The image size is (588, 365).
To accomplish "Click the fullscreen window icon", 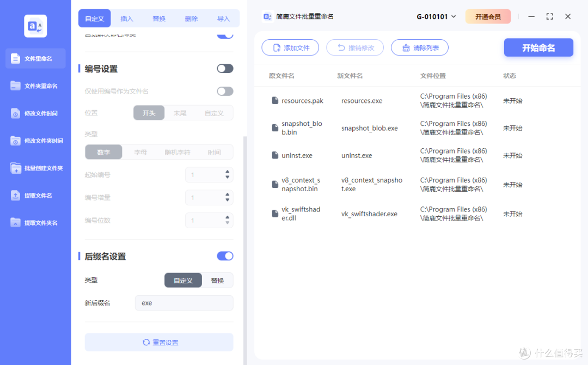I will click(550, 16).
